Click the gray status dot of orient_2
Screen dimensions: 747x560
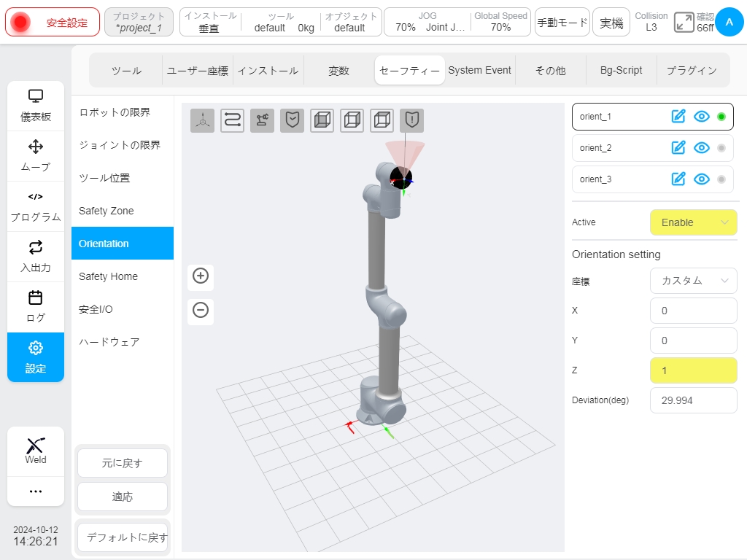721,147
